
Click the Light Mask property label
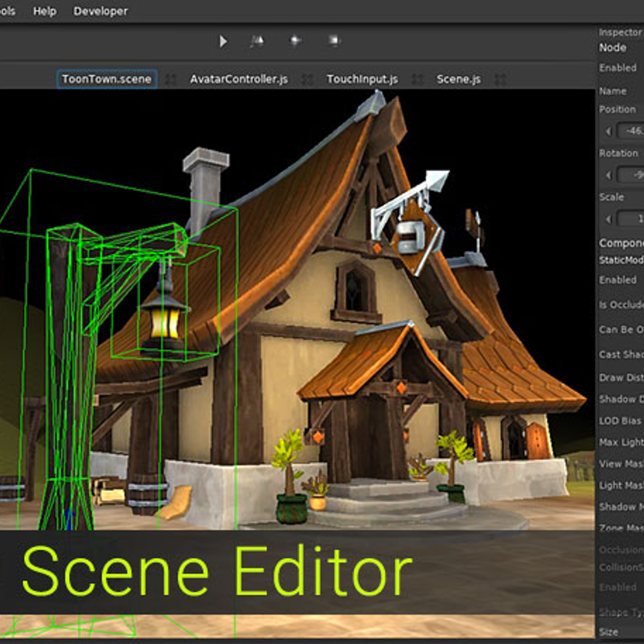click(621, 485)
